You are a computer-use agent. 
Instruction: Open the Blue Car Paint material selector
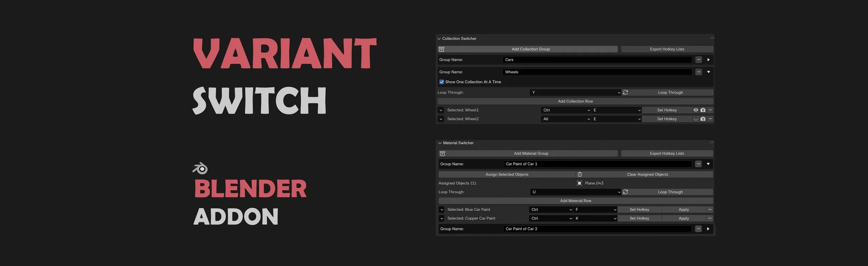point(442,210)
